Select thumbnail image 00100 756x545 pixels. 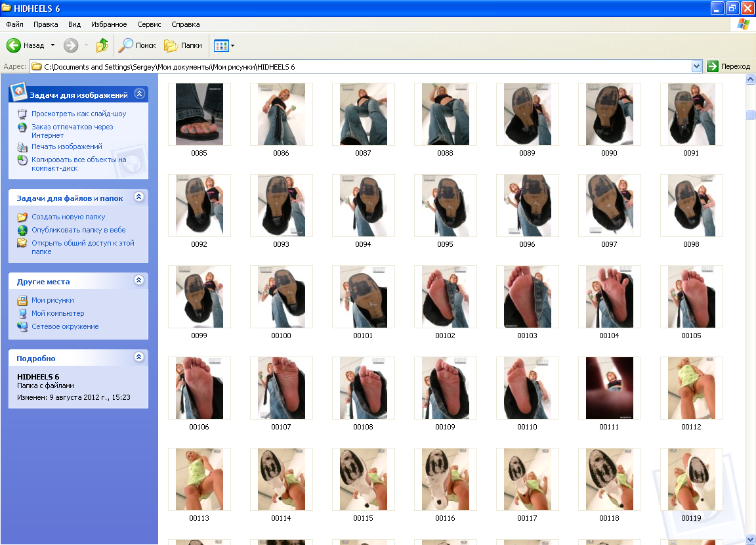281,297
